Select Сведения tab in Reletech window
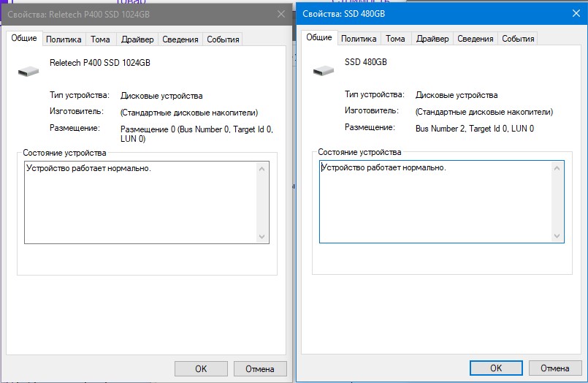Screen dimensions: 588x383 click(180, 39)
